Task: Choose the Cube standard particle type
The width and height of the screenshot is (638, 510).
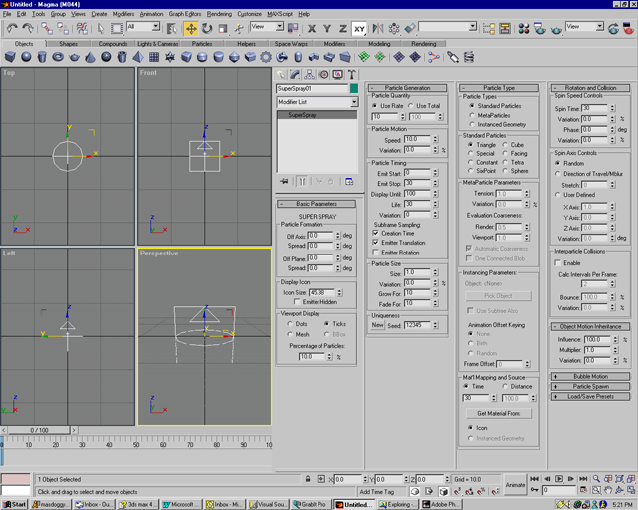Action: click(x=505, y=144)
